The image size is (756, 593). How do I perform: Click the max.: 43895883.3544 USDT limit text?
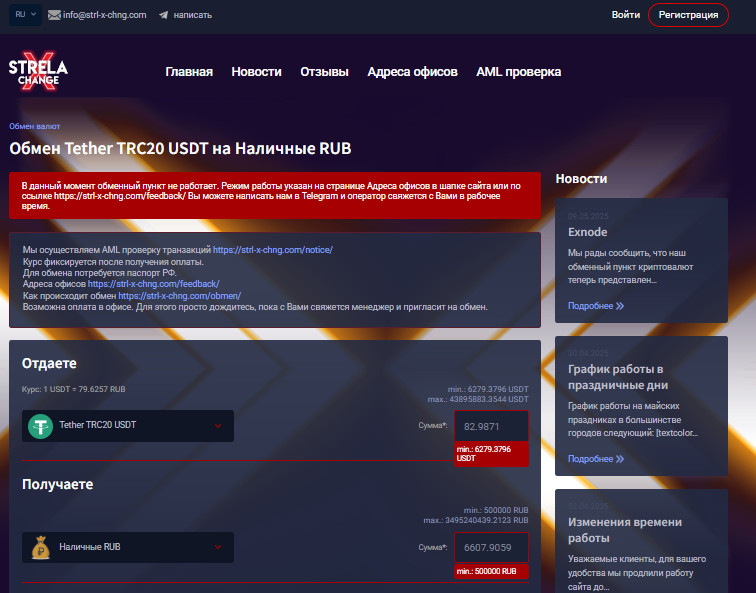[x=478, y=399]
